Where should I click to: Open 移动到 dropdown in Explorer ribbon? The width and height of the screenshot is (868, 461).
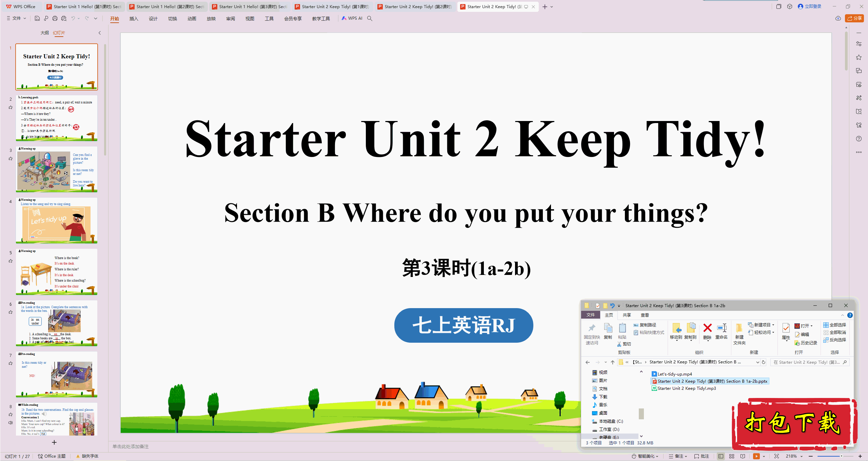(676, 332)
